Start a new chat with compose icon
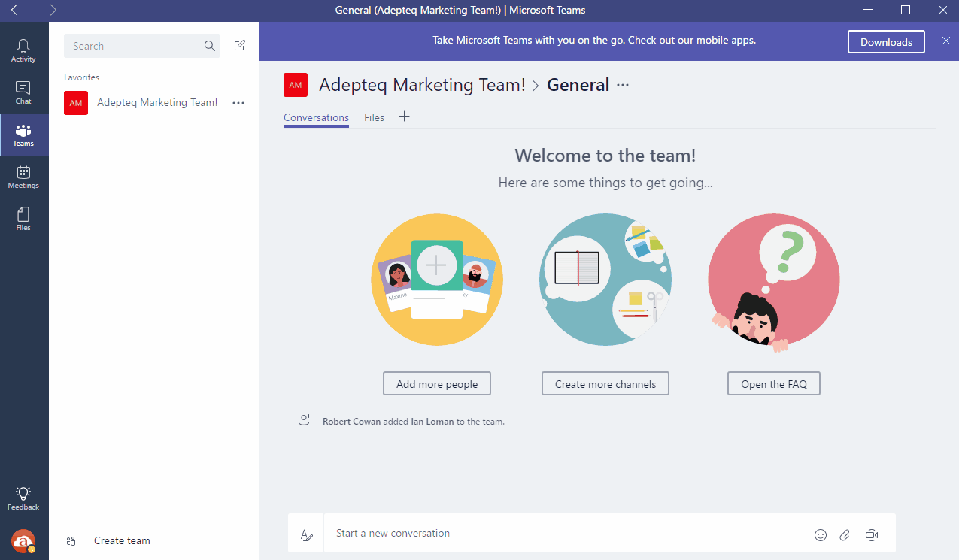959x560 pixels. (240, 46)
